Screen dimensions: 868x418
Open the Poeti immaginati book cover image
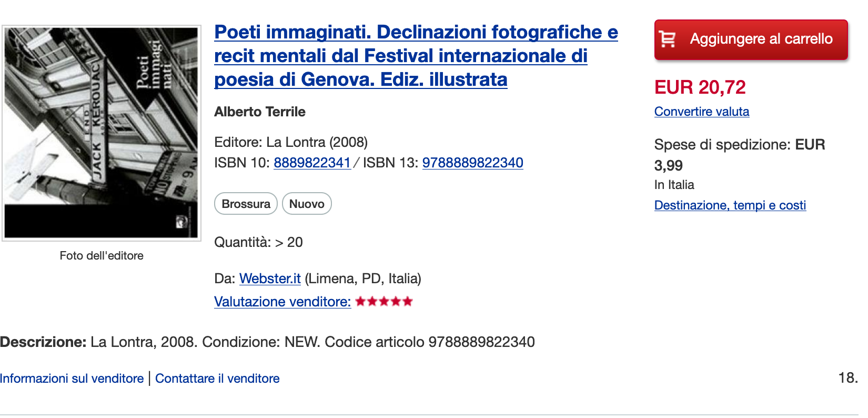(102, 133)
